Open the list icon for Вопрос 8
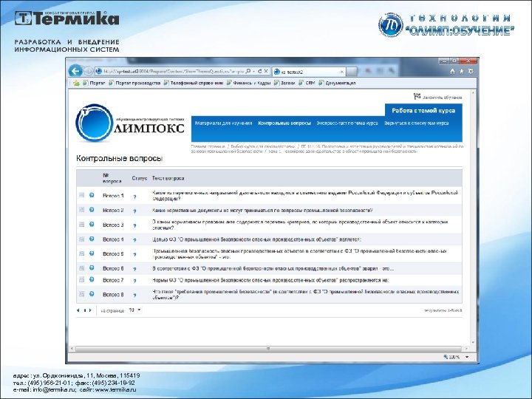 click(81, 294)
